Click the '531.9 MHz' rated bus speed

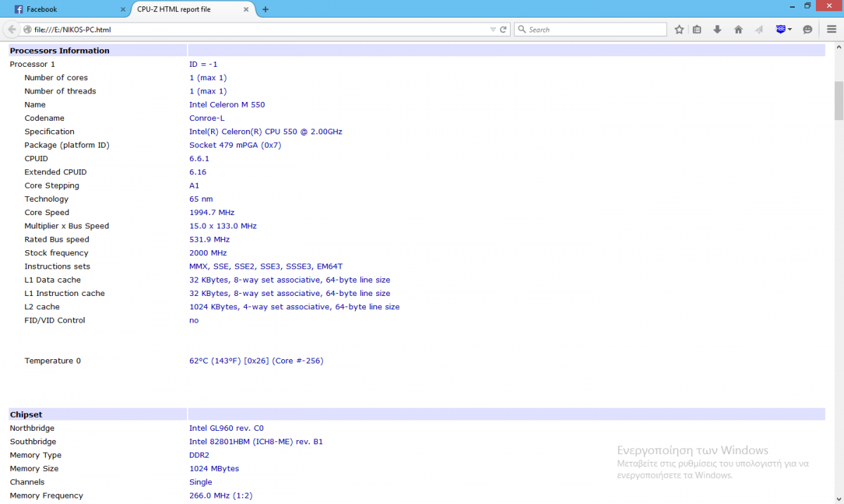pos(210,239)
